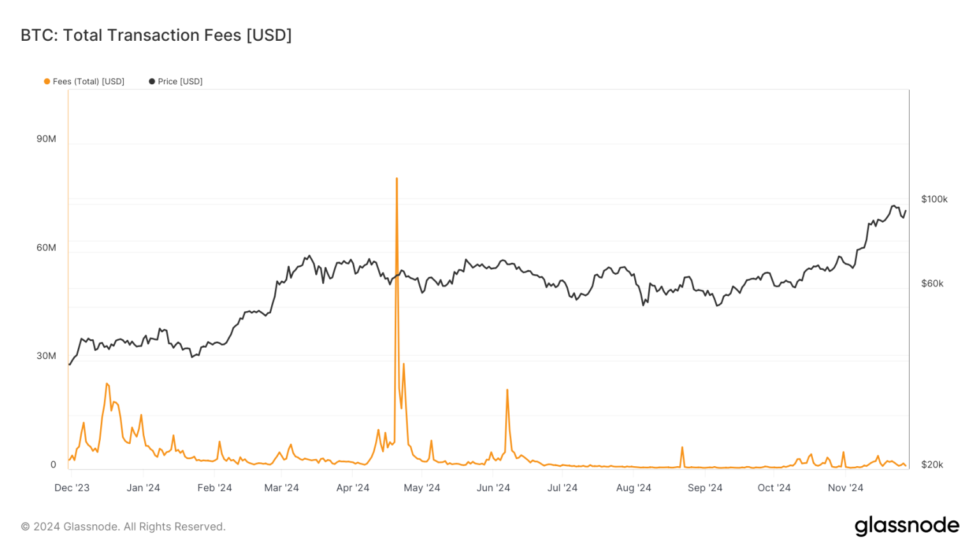The image size is (980, 551).
Task: Select the Nov '24 x-axis label
Action: tap(845, 488)
